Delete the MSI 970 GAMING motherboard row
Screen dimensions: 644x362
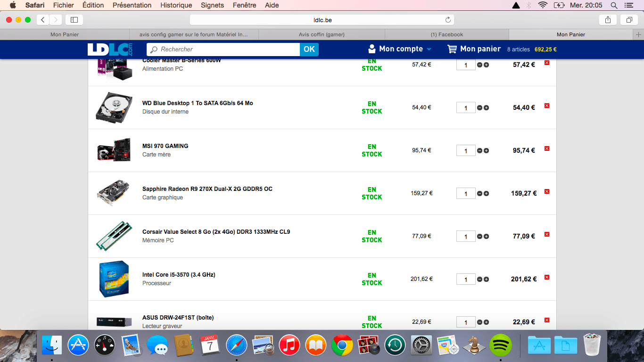point(547,148)
